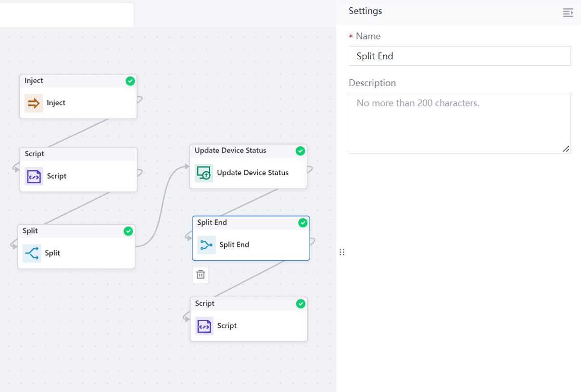Click green check on Update Device Status
581x392 pixels.
(x=300, y=151)
